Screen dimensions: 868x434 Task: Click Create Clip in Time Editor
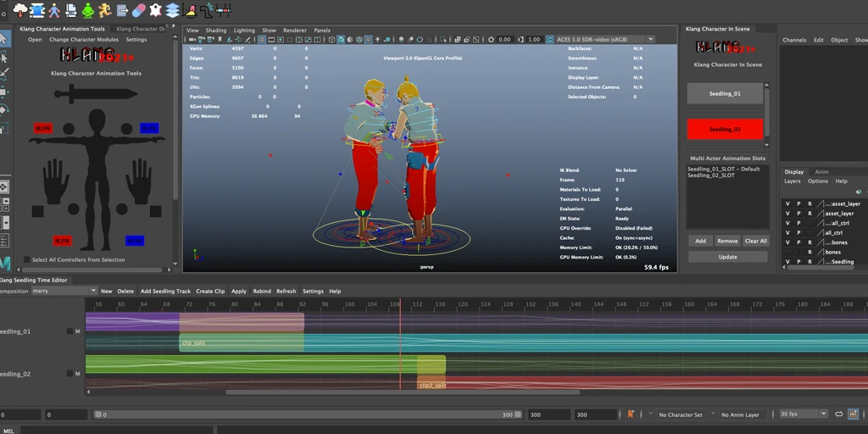(x=210, y=292)
